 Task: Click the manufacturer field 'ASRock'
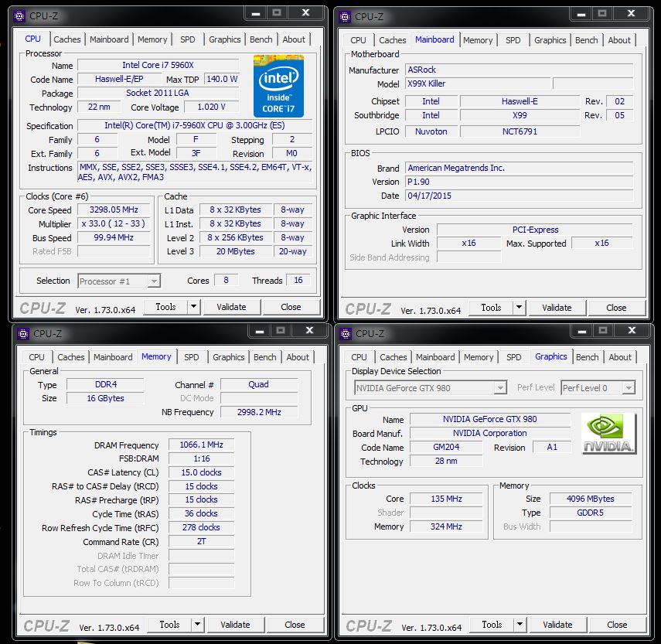[x=520, y=70]
